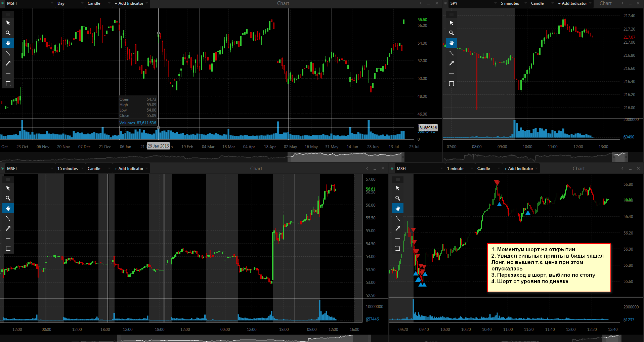The height and width of the screenshot is (342, 644).
Task: Select rectangle tool in MSFT 1 minute chart
Action: click(x=398, y=249)
